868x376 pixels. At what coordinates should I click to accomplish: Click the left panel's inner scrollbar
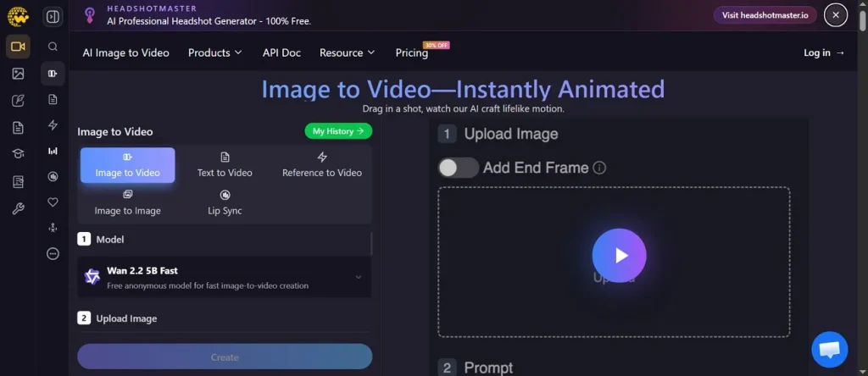coord(371,243)
